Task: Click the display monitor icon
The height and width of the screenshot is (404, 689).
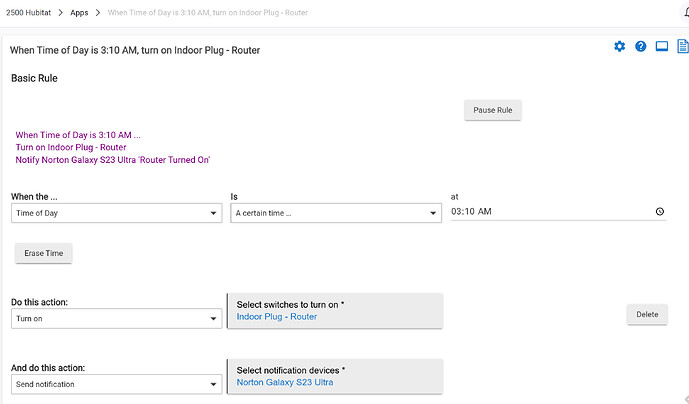Action: pyautogui.click(x=662, y=46)
